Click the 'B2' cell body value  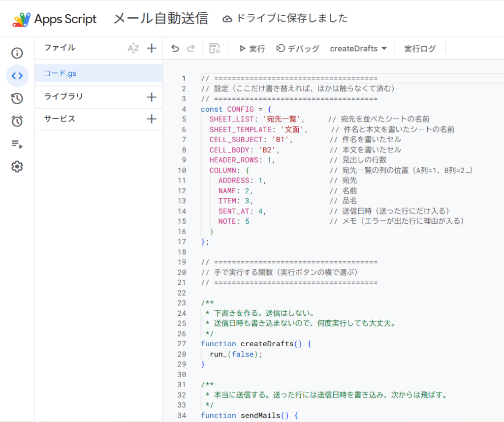pyautogui.click(x=267, y=150)
